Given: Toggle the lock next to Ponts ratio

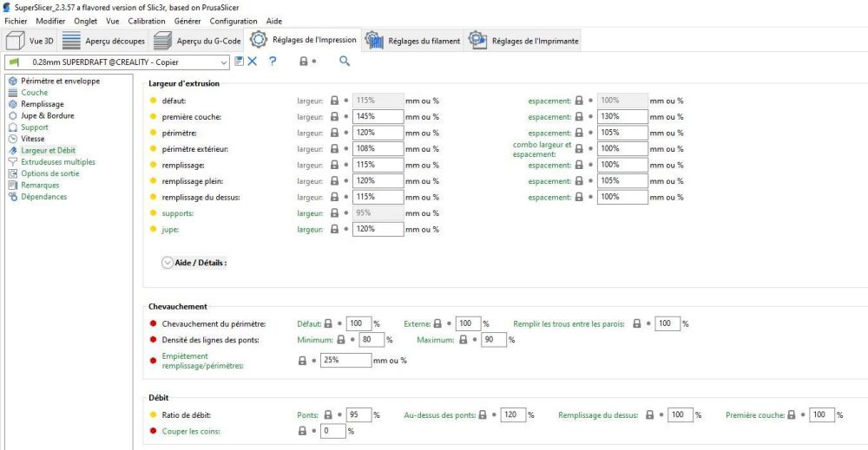Looking at the screenshot, I should tap(328, 414).
